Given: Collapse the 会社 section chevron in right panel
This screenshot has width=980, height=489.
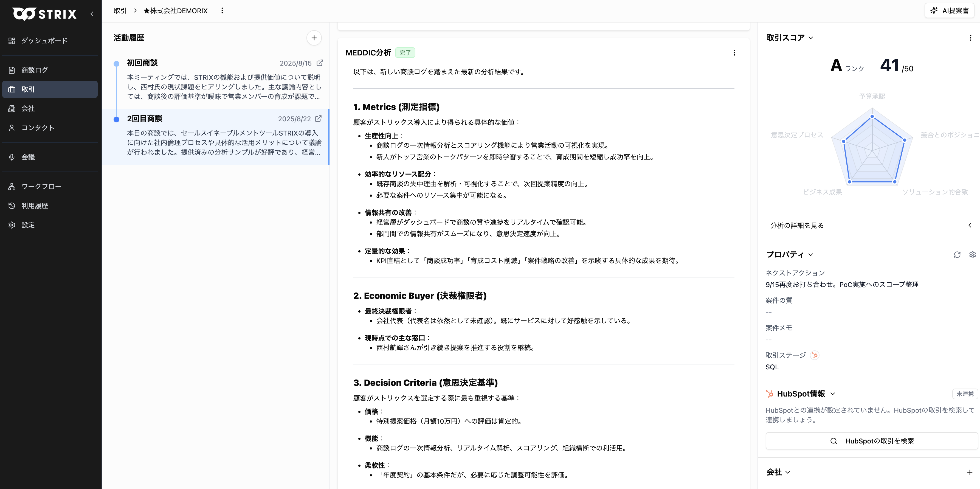Looking at the screenshot, I should pyautogui.click(x=787, y=472).
